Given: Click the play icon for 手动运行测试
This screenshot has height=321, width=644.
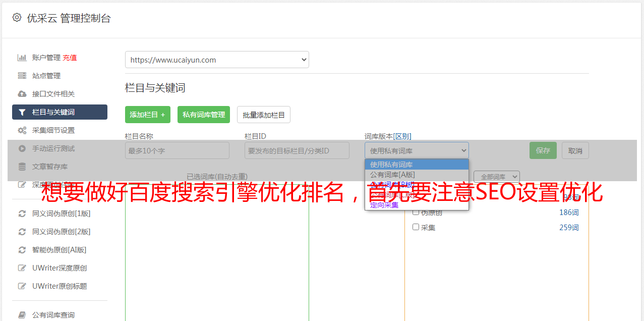Looking at the screenshot, I should pyautogui.click(x=22, y=148).
